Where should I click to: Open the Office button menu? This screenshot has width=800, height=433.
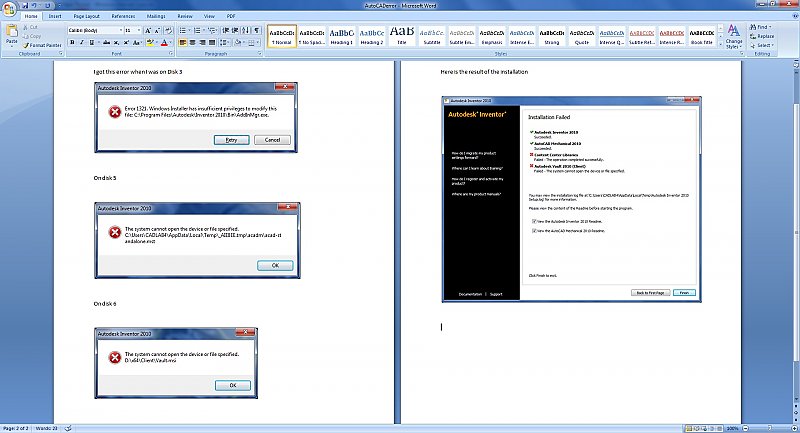9,9
